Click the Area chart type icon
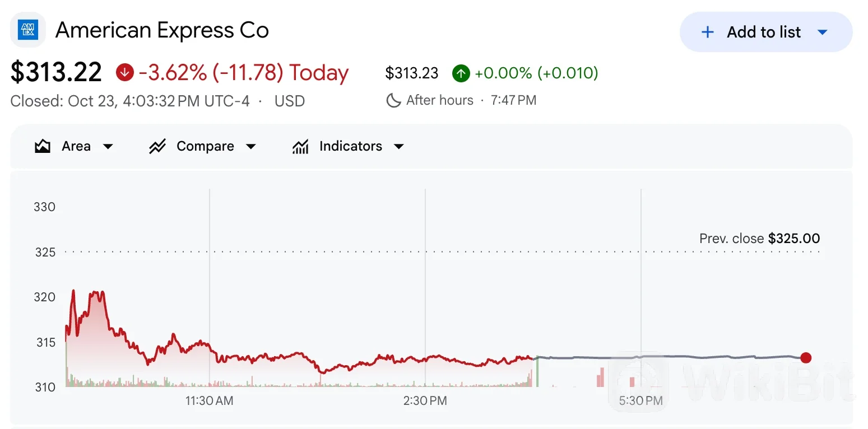The height and width of the screenshot is (429, 868). pos(43,147)
